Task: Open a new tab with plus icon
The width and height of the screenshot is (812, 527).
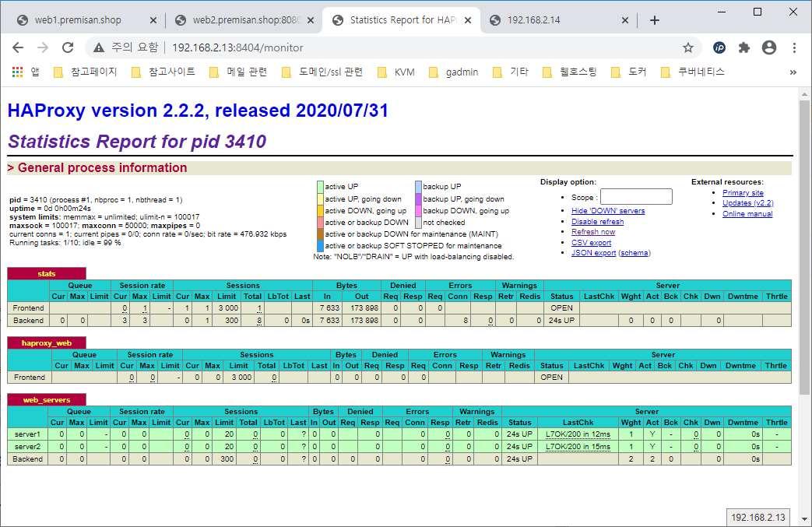Action: pyautogui.click(x=655, y=20)
